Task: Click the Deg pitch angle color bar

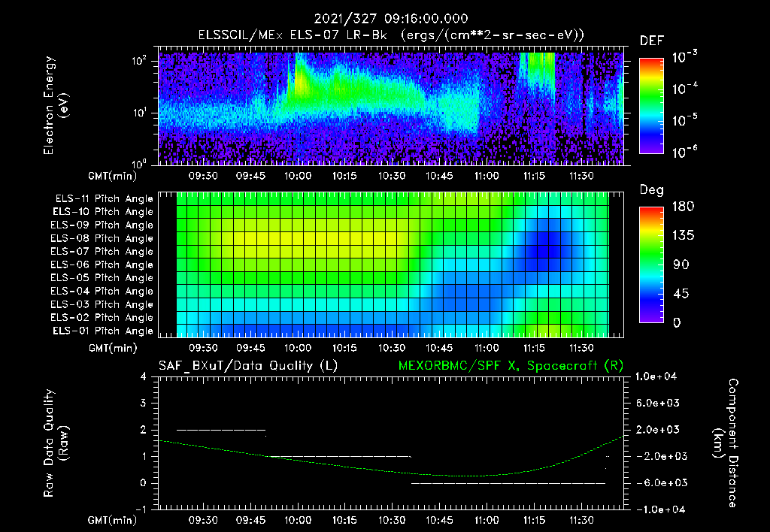Action: (651, 264)
